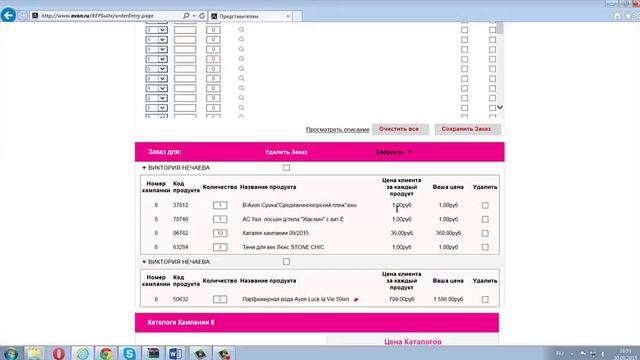Open a new tab next to Представителям
The width and height of the screenshot is (640, 360).
click(x=298, y=16)
